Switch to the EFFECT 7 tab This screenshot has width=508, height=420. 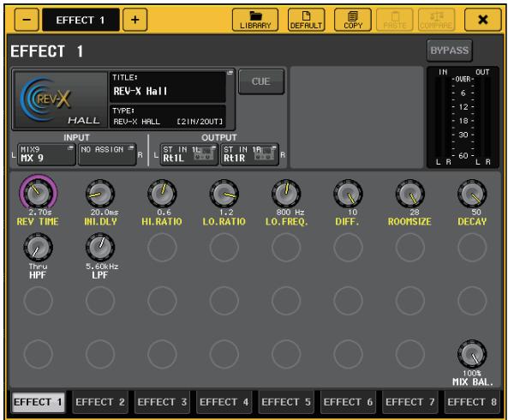pos(409,402)
